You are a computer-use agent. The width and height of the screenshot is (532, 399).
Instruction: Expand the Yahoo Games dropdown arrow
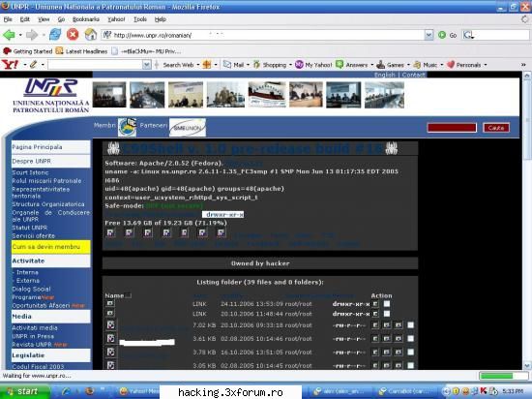click(x=408, y=65)
